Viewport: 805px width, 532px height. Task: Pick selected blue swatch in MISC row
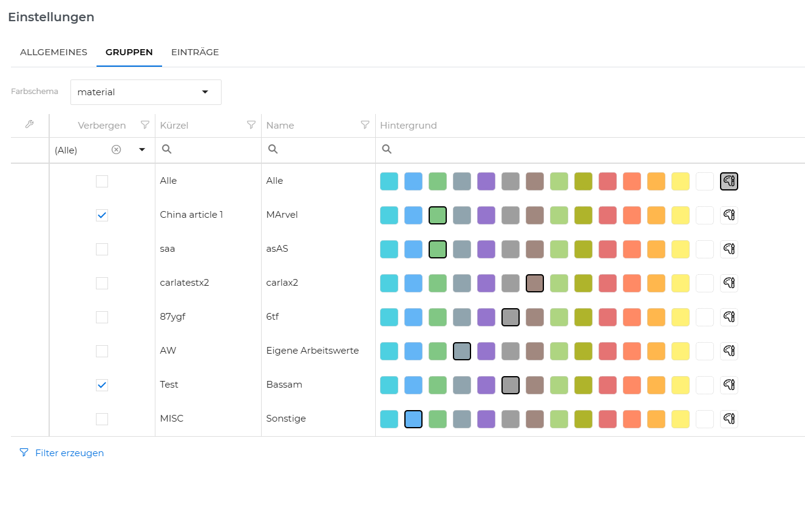(413, 419)
